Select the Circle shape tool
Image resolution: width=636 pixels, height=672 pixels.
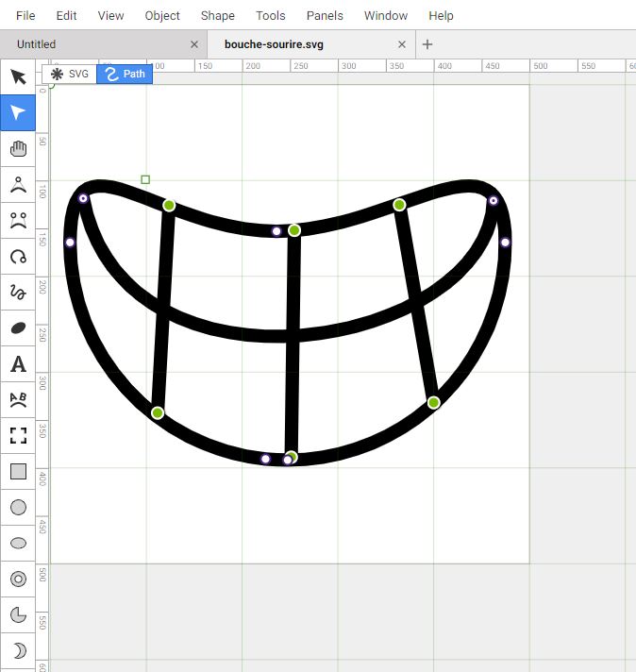pos(18,508)
